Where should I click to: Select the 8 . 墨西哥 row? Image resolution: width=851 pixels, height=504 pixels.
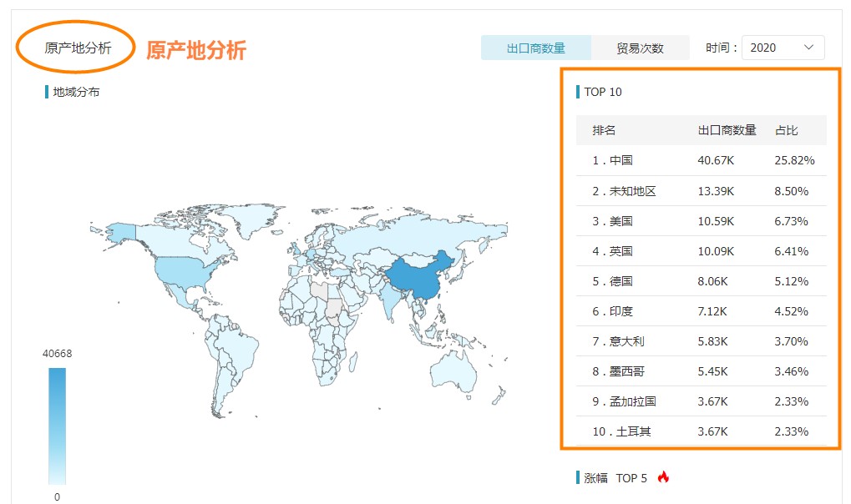click(x=701, y=371)
